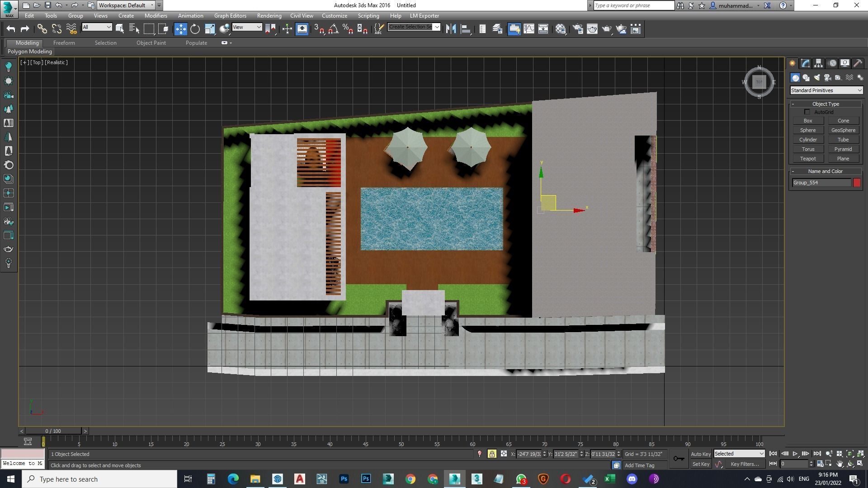868x488 pixels.
Task: Click the ViewCube compass TOP face
Action: coord(759,82)
